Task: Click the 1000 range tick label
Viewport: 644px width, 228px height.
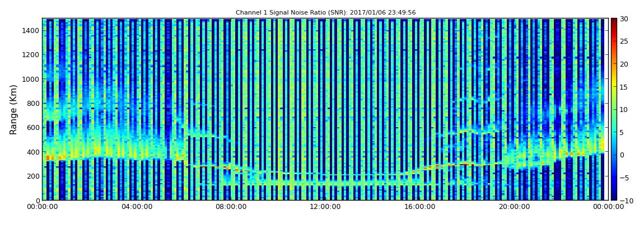Action: click(31, 79)
